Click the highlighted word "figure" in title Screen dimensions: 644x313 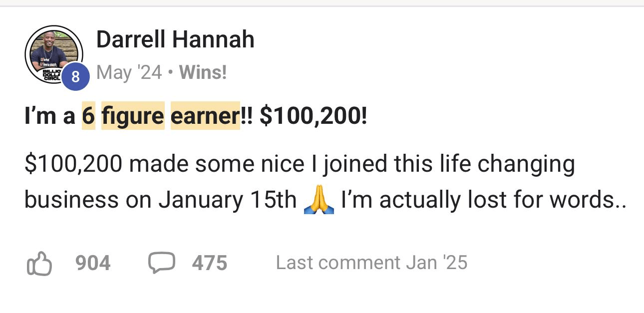(133, 116)
